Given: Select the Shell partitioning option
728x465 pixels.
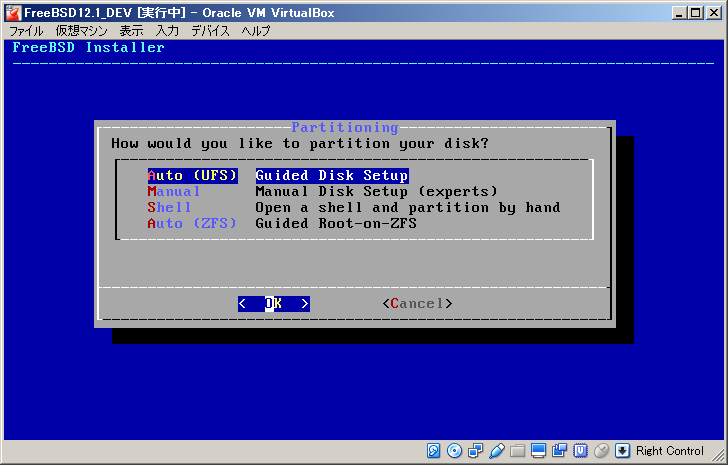Looking at the screenshot, I should tap(169, 207).
